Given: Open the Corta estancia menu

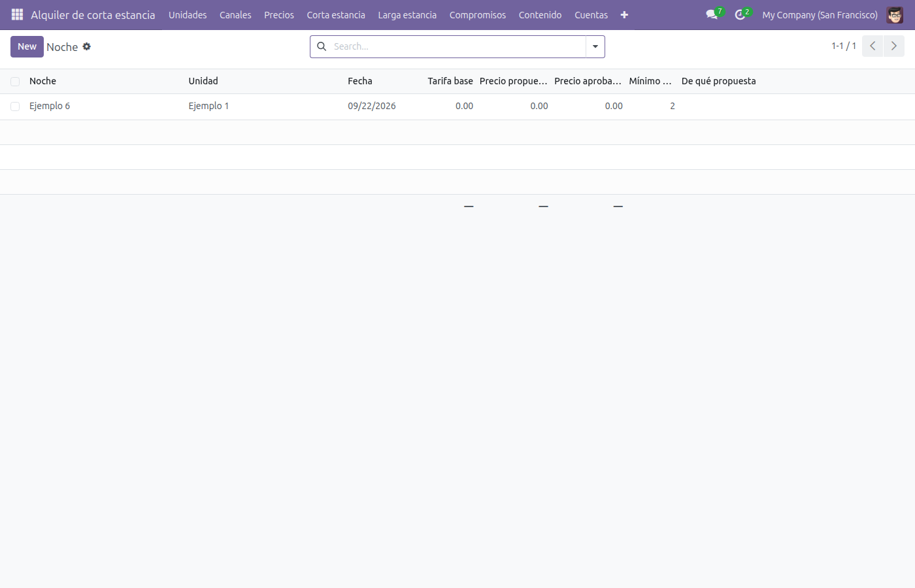Looking at the screenshot, I should [336, 15].
